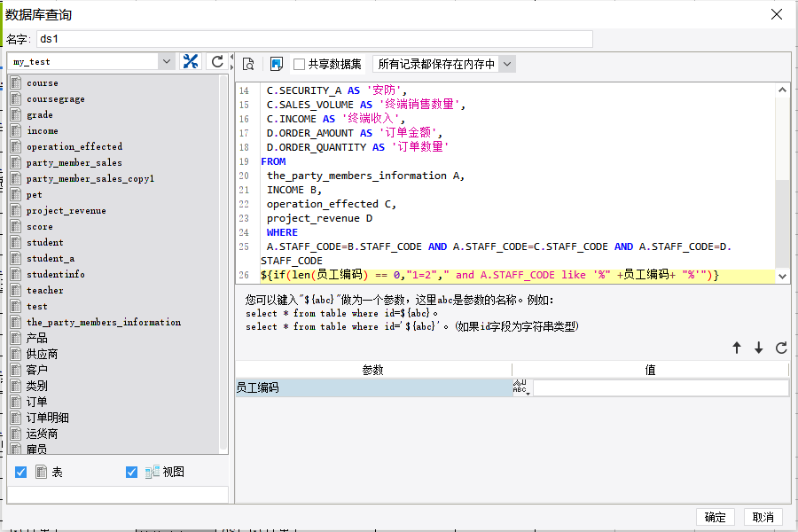Click line 14 C.SECURITY_A alias text
The height and width of the screenshot is (532, 798).
coord(336,90)
